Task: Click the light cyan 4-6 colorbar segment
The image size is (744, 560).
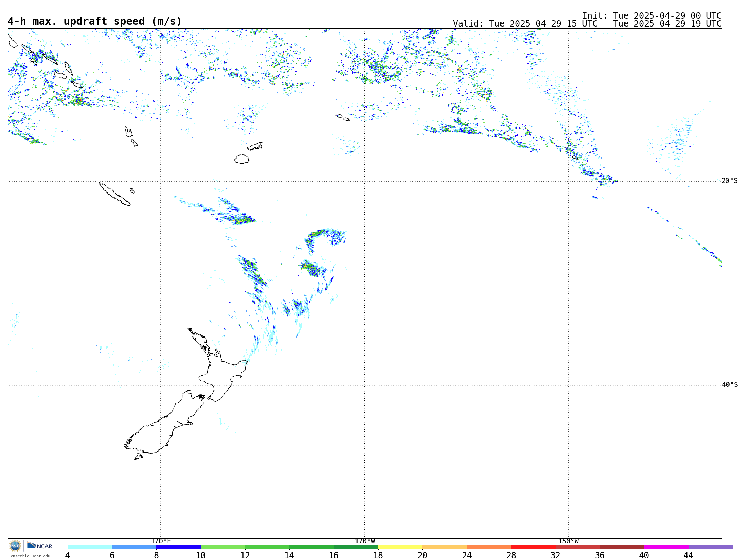Action: click(x=90, y=547)
